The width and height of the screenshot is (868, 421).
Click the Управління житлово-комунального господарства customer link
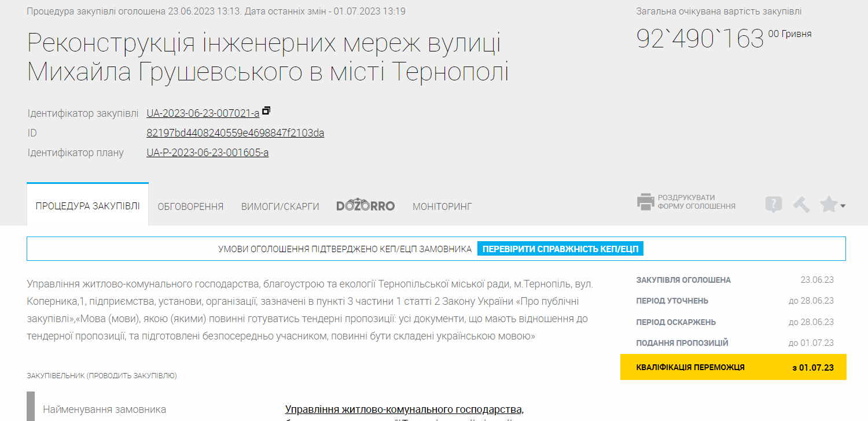(404, 409)
